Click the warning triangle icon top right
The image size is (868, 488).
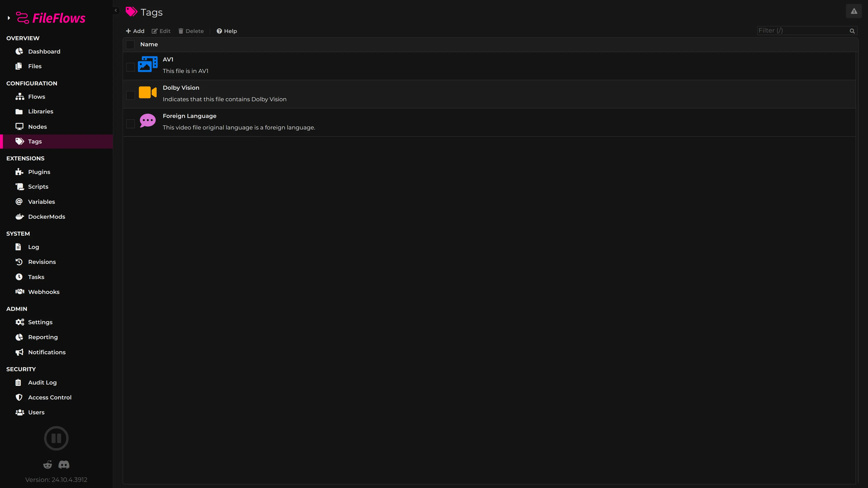[854, 11]
